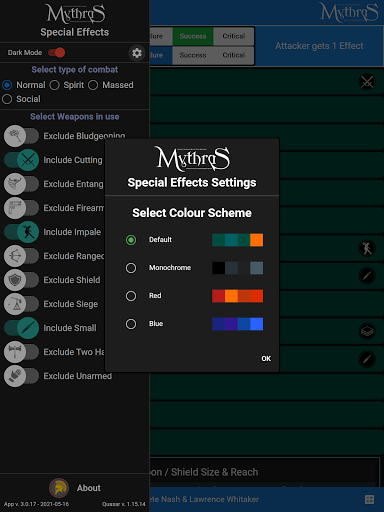Image resolution: width=384 pixels, height=512 pixels.
Task: Open the About link
Action: [89, 488]
